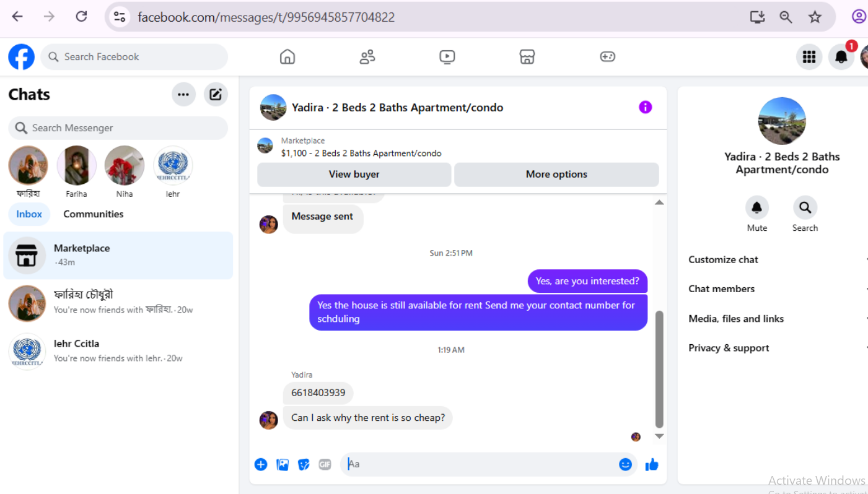The width and height of the screenshot is (868, 494).
Task: Open the Gaming icon in top navigation
Action: click(x=607, y=57)
